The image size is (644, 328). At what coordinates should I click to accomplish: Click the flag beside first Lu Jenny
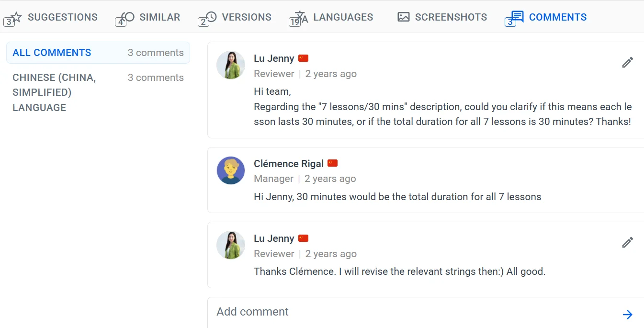(x=303, y=58)
